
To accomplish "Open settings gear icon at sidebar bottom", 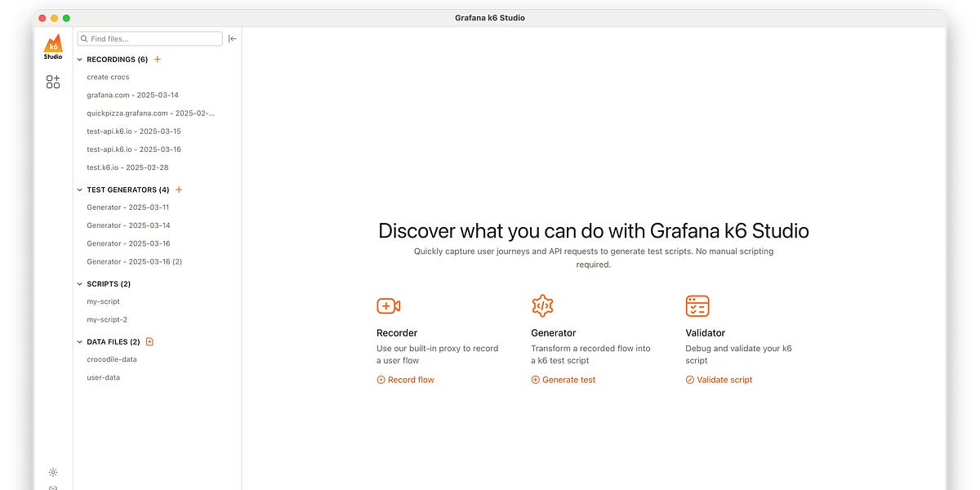I will 53,472.
